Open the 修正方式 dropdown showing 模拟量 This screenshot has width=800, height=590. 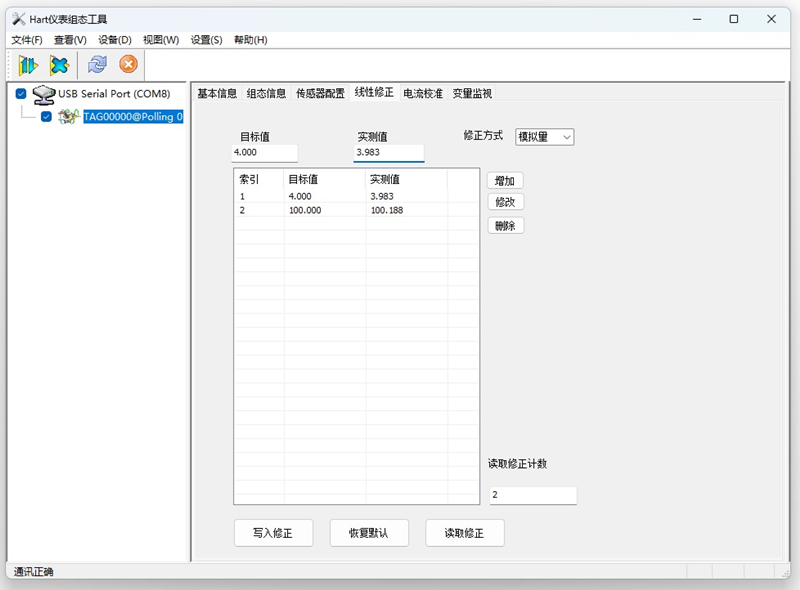544,137
